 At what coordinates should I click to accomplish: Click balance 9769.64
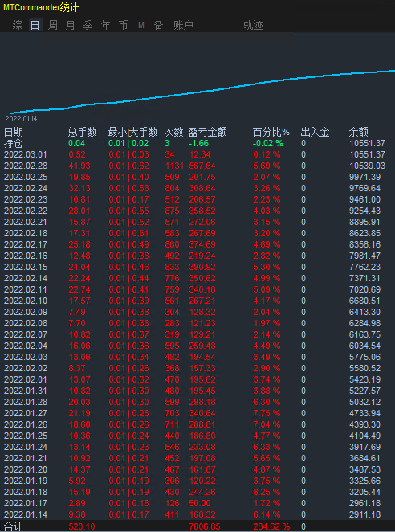[x=364, y=188]
